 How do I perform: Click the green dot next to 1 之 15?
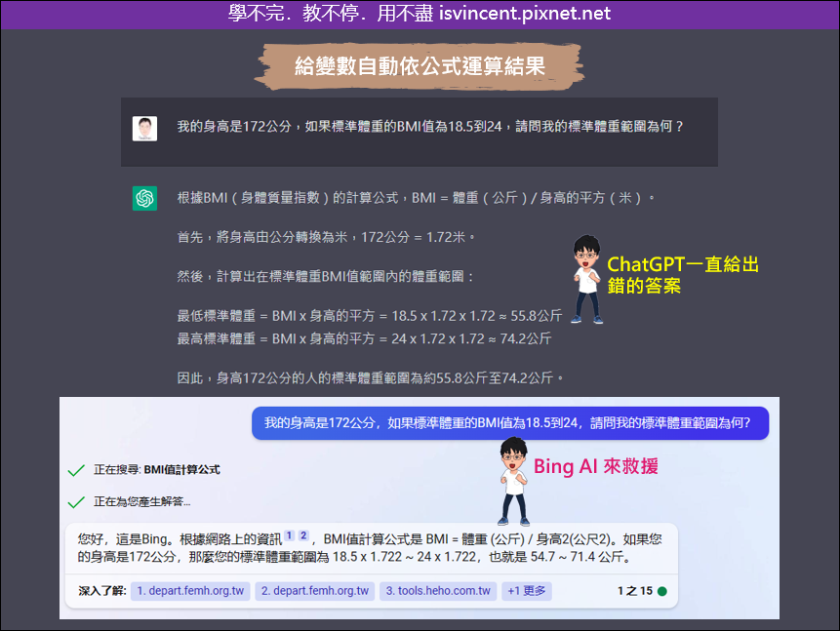[x=662, y=591]
